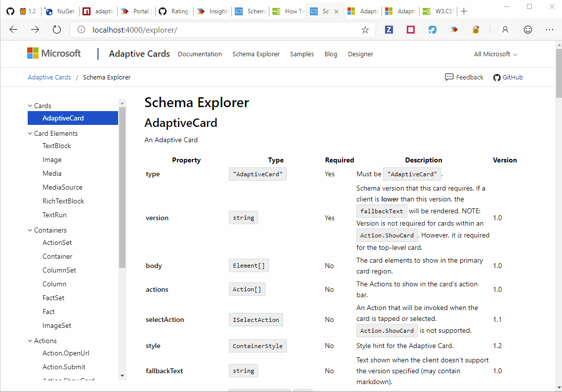Screen dimensions: 562x392
Task: Open the browser profile icon
Action: tap(505, 30)
